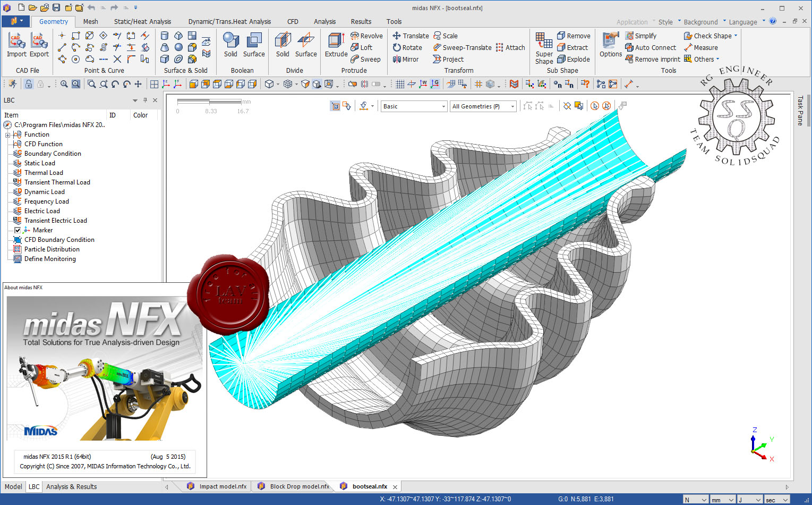The height and width of the screenshot is (505, 812).
Task: Click Extract sub shape
Action: click(572, 47)
